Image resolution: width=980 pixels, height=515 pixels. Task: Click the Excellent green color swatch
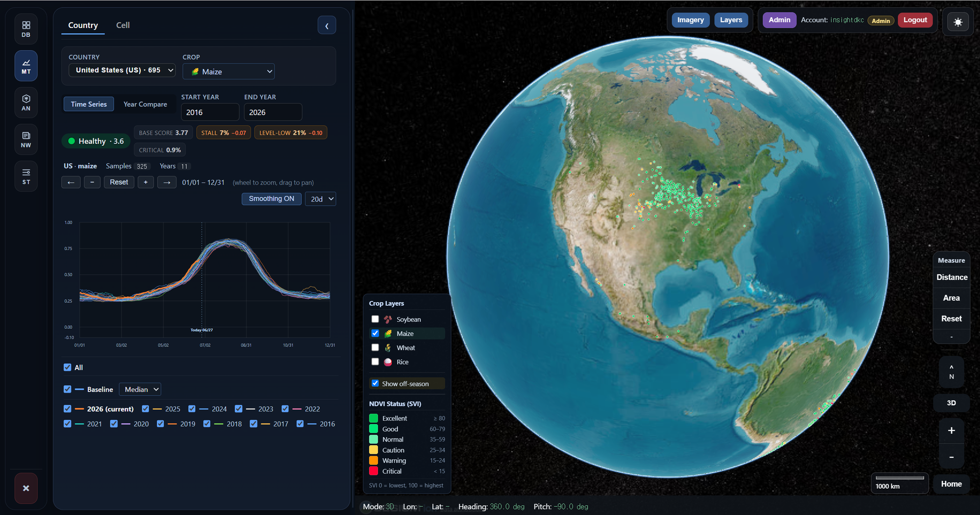click(374, 418)
